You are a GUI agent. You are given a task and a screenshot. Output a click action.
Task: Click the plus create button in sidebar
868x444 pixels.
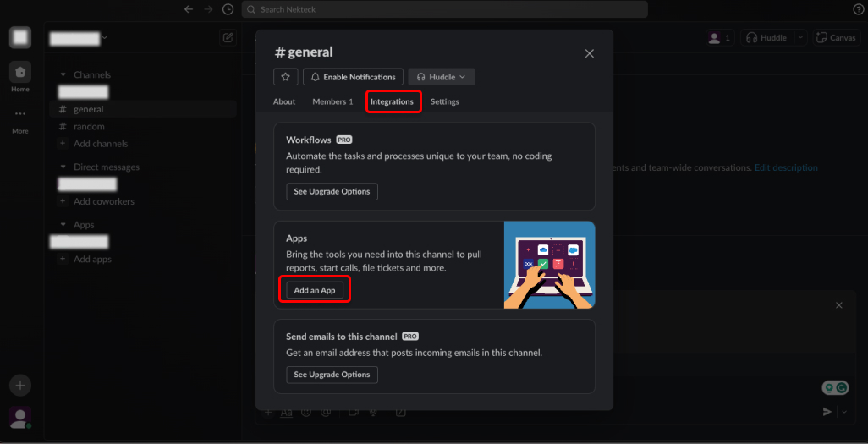tap(20, 386)
